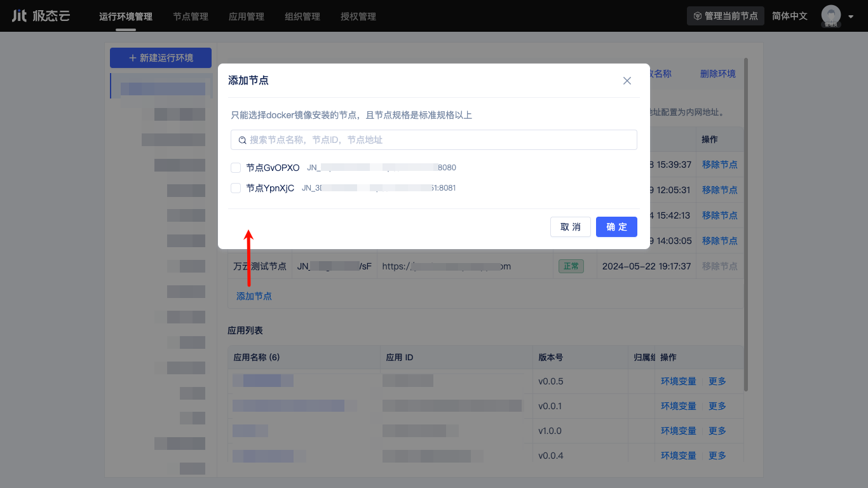Image resolution: width=868 pixels, height=488 pixels.
Task: Click 环境变量 for version v1.0.0
Action: coord(679,431)
